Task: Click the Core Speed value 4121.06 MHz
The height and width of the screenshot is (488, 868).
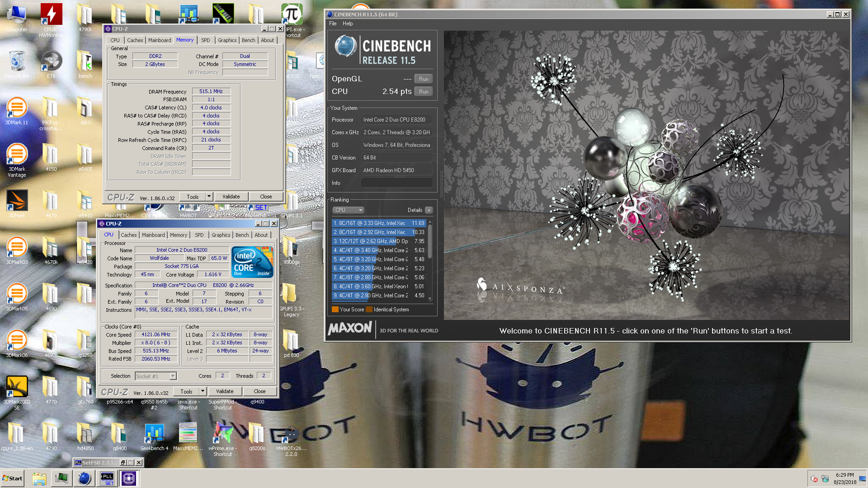Action: click(156, 335)
